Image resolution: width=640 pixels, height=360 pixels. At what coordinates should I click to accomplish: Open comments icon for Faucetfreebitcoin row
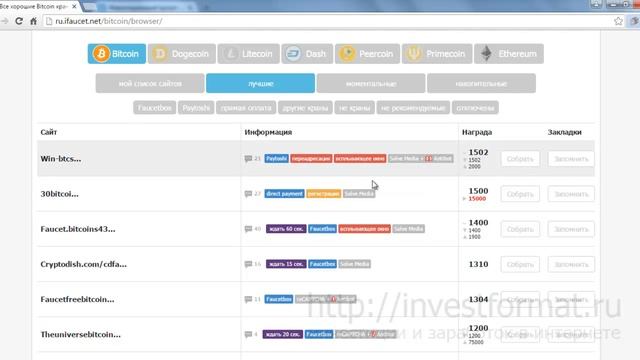click(248, 299)
